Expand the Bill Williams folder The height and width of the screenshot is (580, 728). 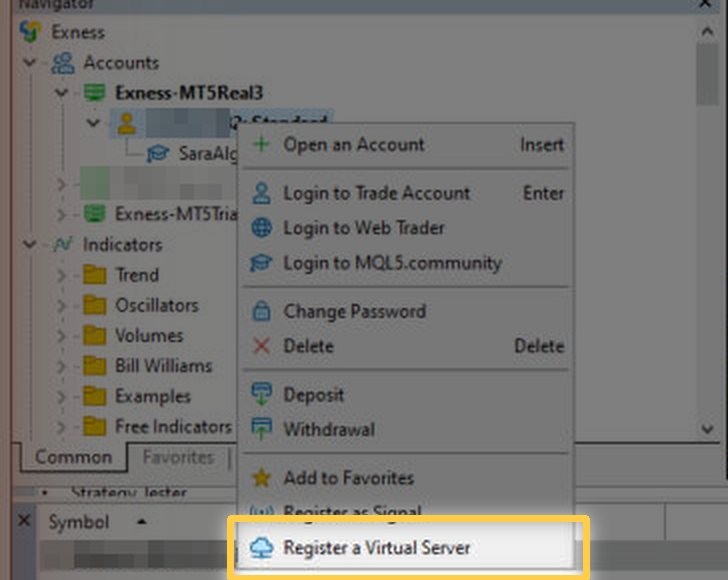click(x=61, y=366)
